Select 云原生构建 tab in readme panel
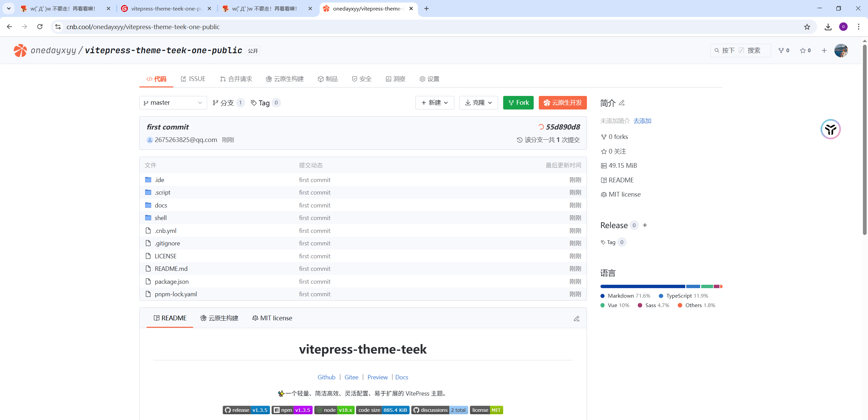This screenshot has width=868, height=420. pos(219,318)
